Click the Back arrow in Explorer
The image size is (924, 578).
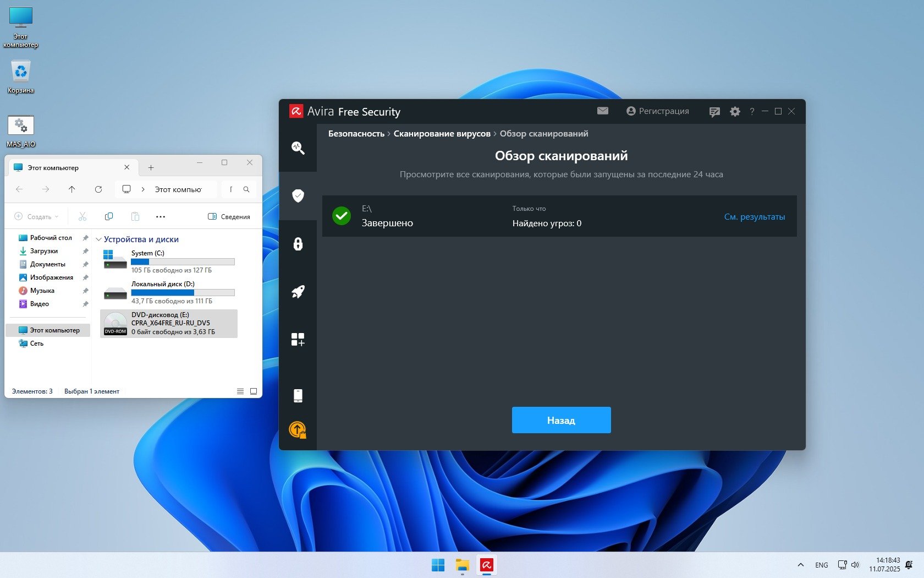click(19, 189)
